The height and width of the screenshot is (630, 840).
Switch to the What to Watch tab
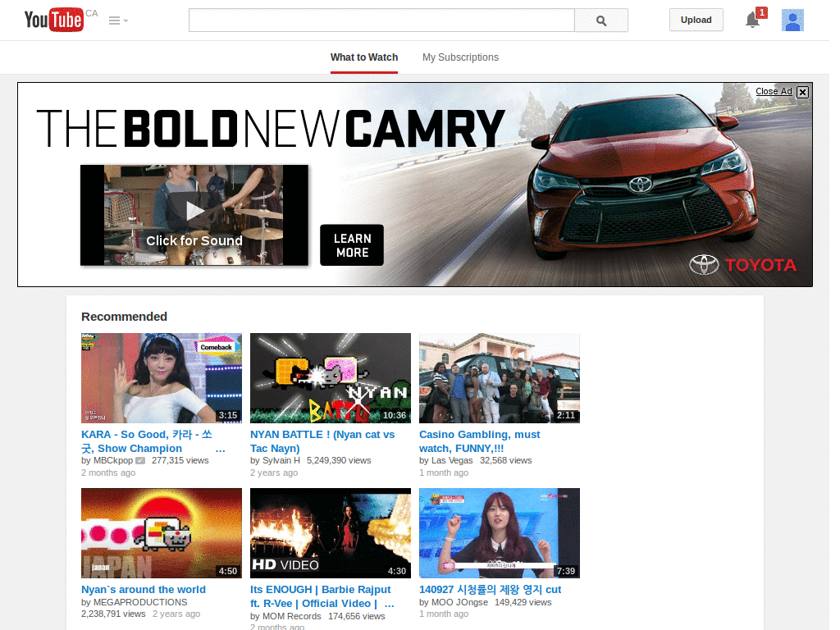coord(364,57)
